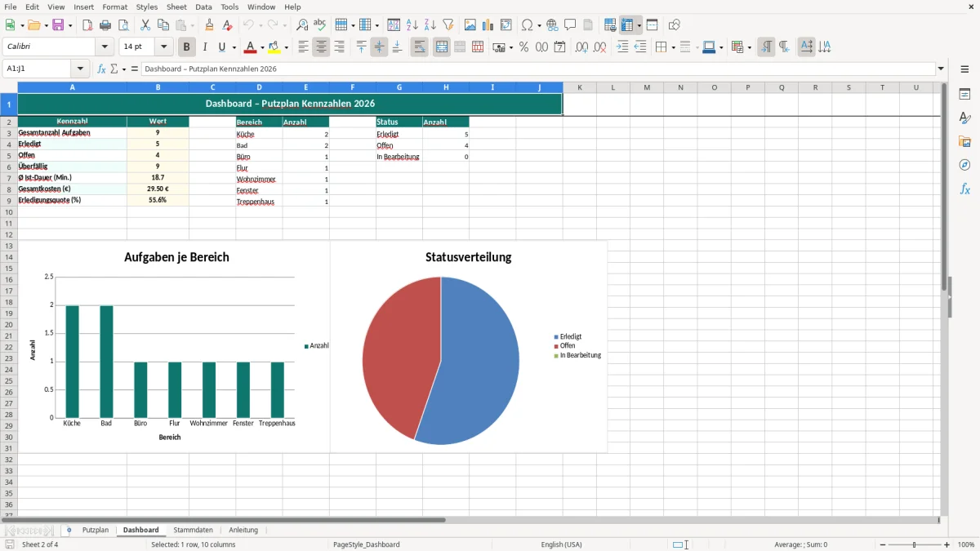Open Draw Functions shapes icon

click(675, 25)
